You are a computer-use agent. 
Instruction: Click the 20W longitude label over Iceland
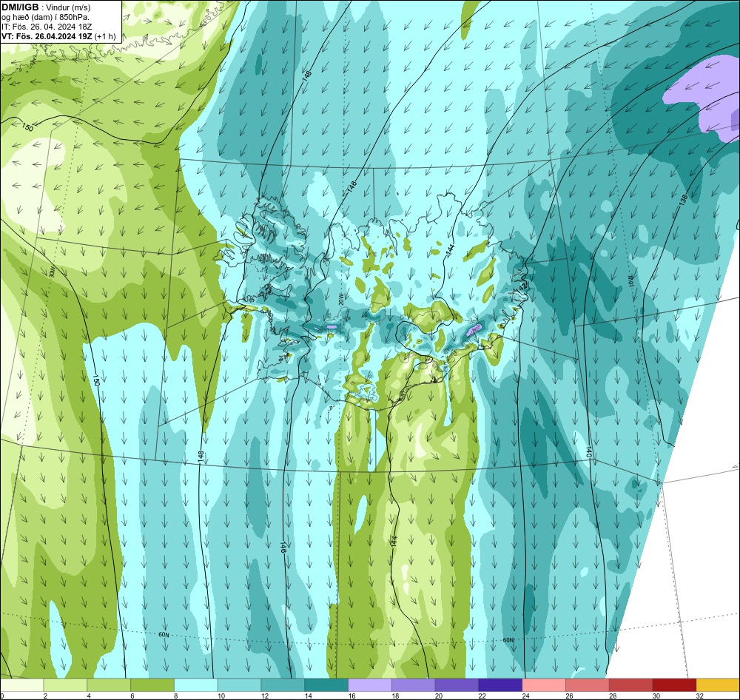340,299
